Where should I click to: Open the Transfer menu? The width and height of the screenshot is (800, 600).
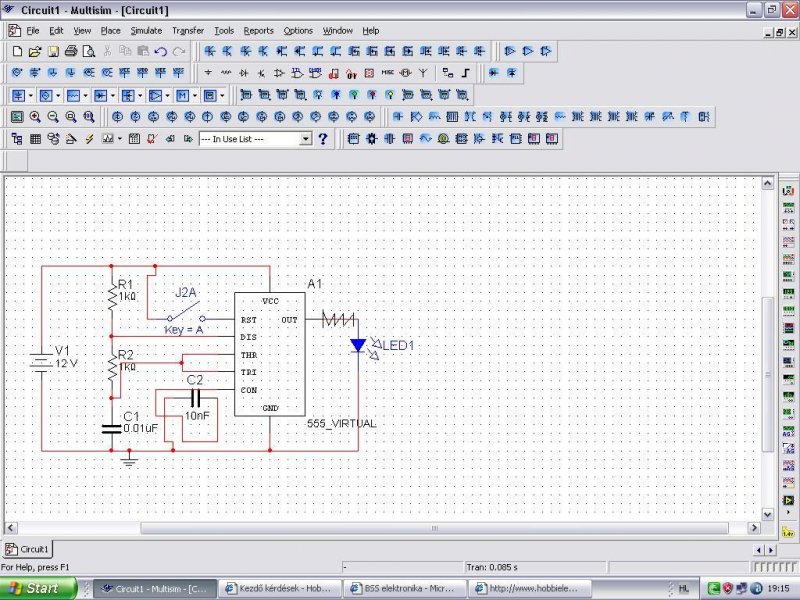(x=188, y=31)
